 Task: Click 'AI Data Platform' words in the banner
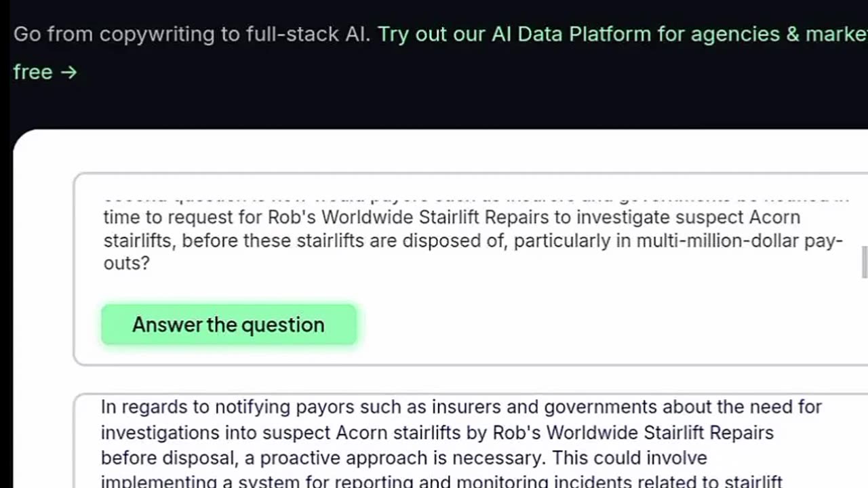click(571, 34)
